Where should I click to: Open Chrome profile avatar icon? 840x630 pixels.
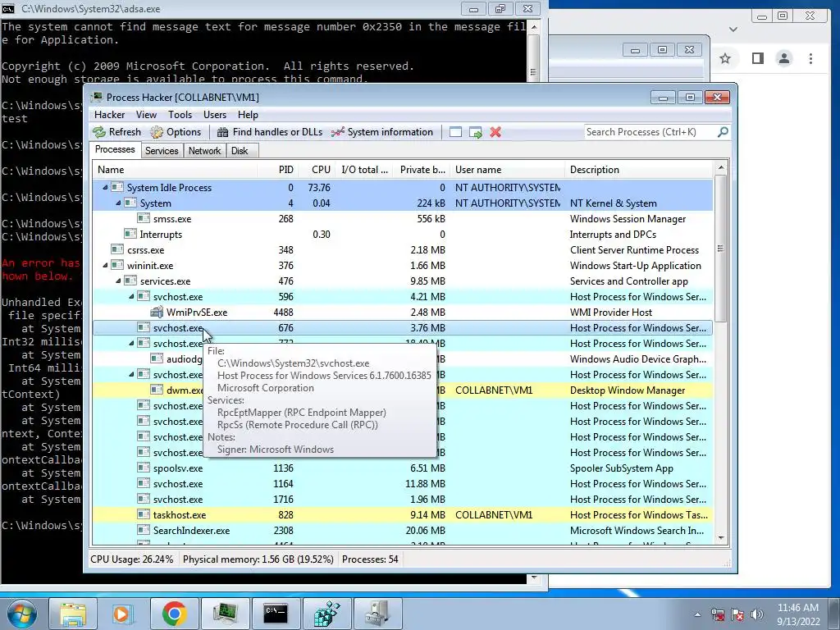(x=784, y=58)
